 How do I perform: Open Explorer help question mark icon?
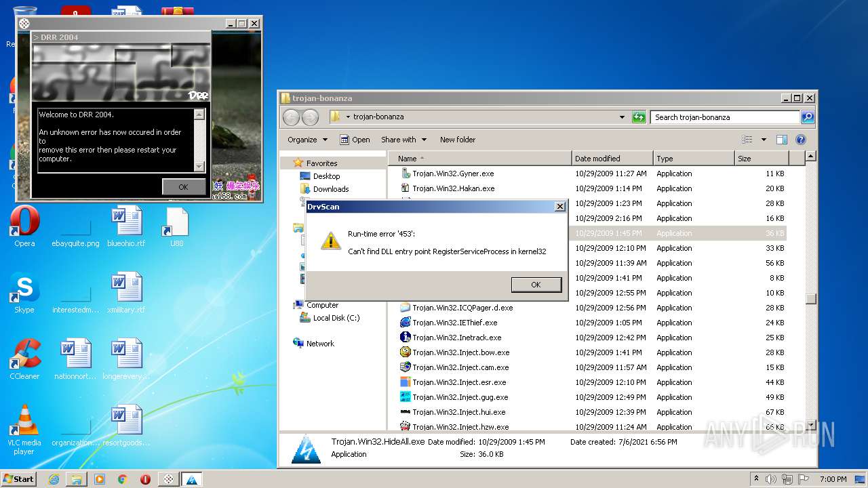(801, 140)
